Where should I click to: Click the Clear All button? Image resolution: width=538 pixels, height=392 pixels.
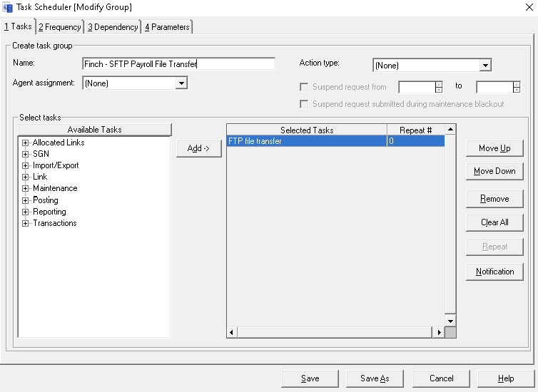tap(494, 222)
